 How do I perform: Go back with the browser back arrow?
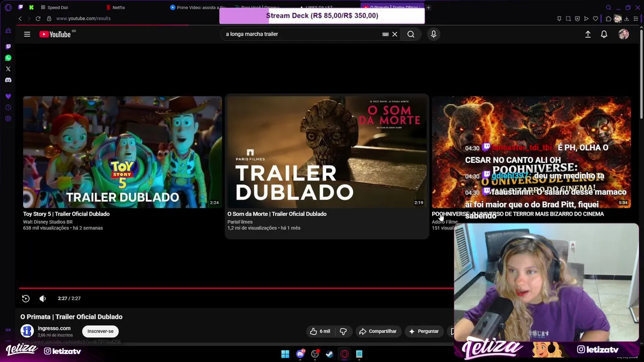tap(20, 19)
